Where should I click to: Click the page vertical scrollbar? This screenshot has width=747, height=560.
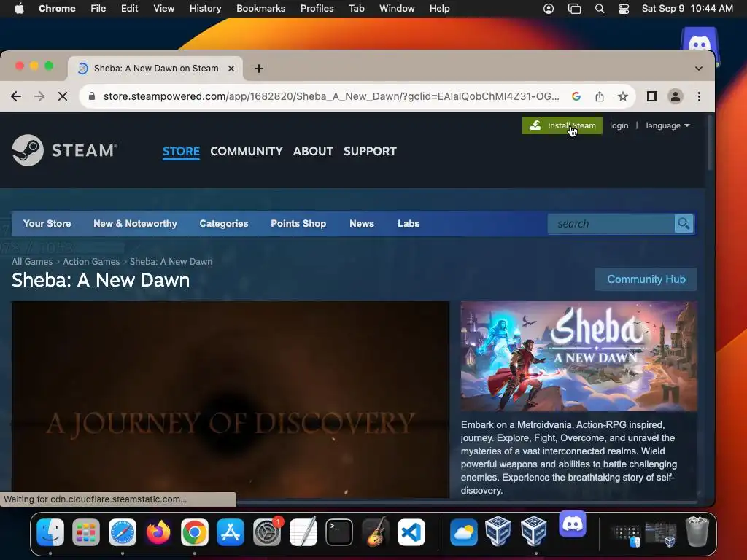pyautogui.click(x=710, y=143)
